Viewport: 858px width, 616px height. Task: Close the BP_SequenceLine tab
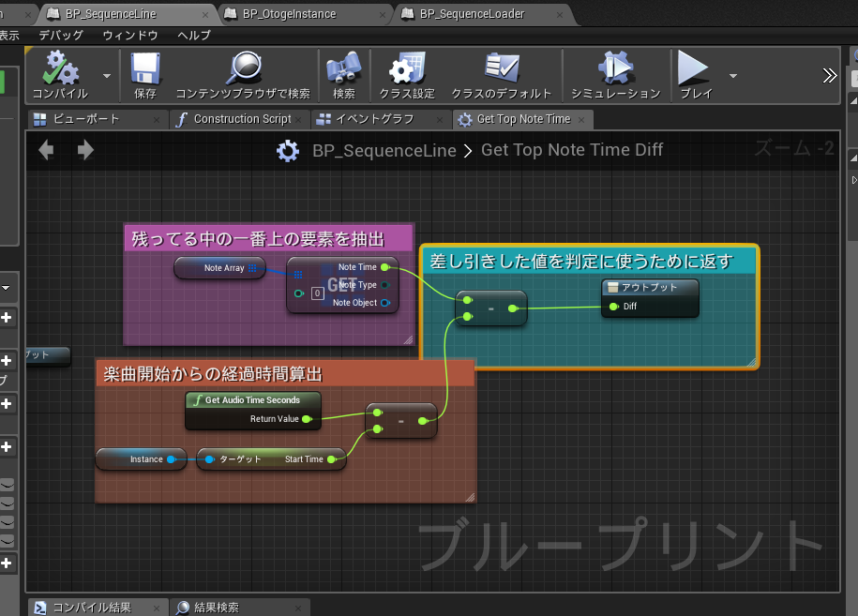point(205,15)
